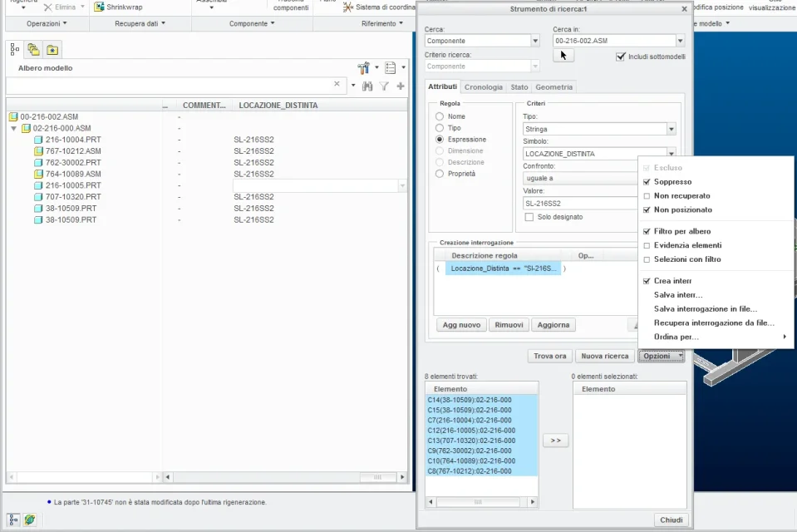797x532 pixels.
Task: Click the Agg nuovo button
Action: pos(461,325)
